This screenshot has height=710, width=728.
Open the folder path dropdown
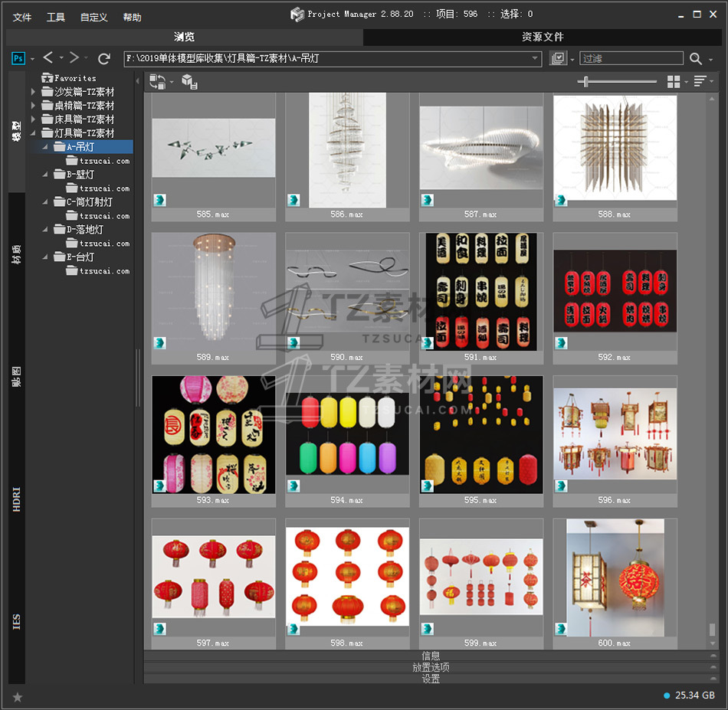536,59
